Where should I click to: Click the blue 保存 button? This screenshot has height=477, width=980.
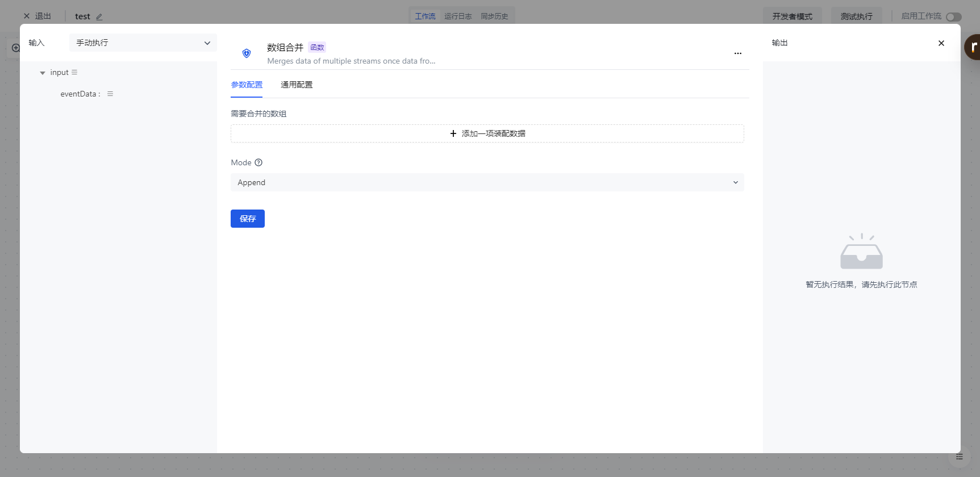(x=247, y=219)
